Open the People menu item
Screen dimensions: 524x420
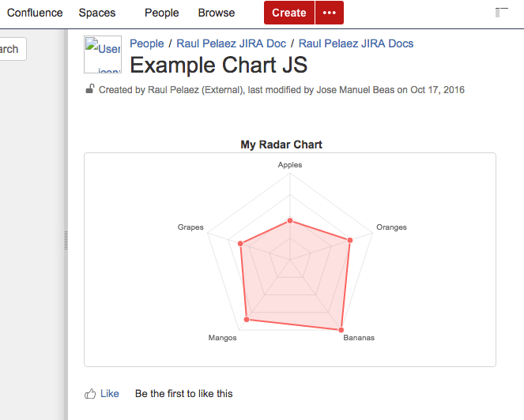coord(161,13)
